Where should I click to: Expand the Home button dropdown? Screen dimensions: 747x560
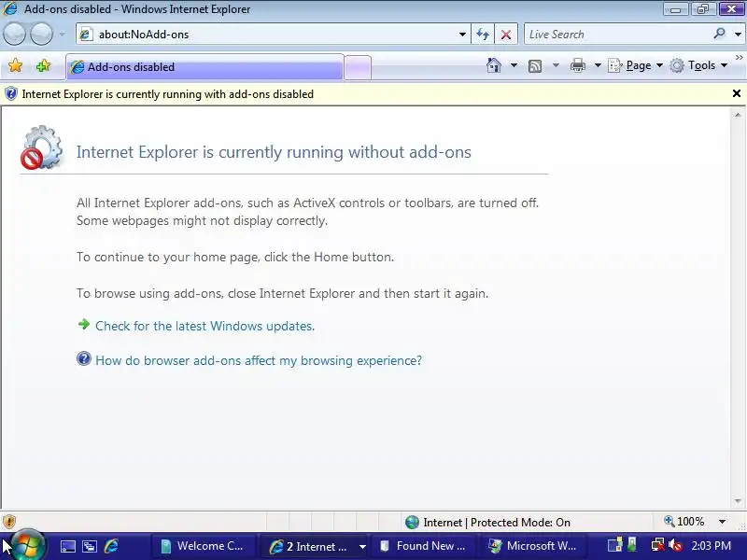pos(514,65)
